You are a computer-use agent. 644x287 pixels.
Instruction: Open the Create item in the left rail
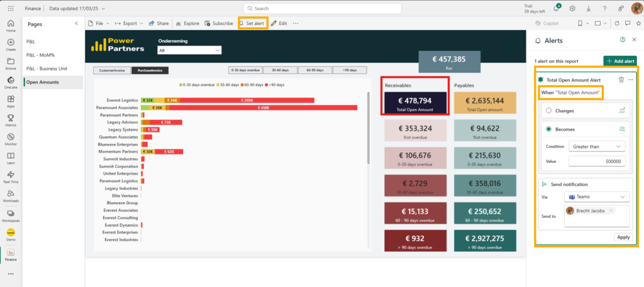(11, 45)
